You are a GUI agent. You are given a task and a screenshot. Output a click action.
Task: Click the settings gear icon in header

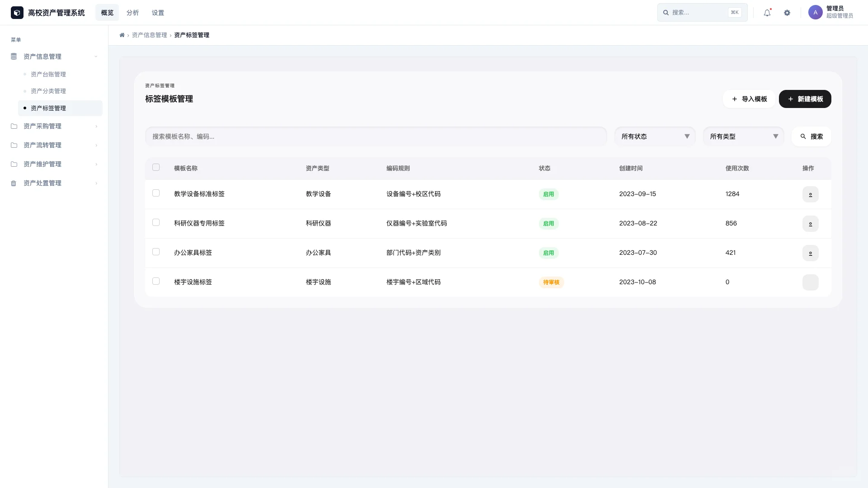(787, 13)
